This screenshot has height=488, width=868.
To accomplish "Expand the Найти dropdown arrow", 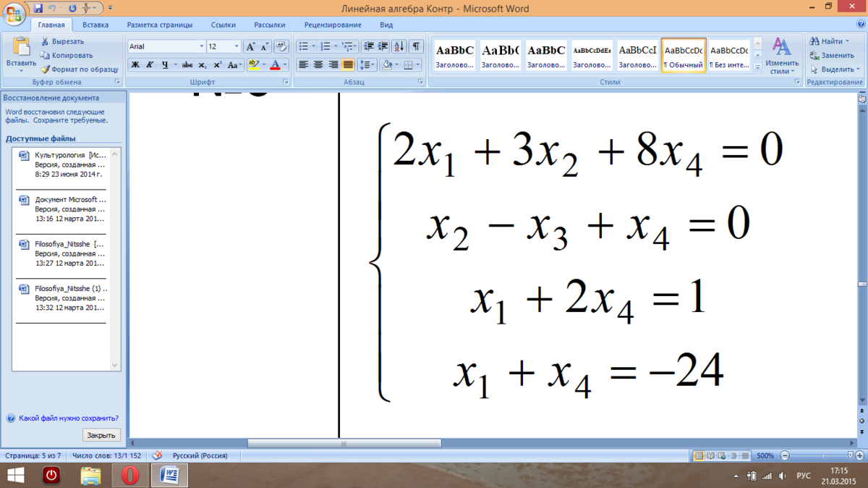I will tap(848, 41).
